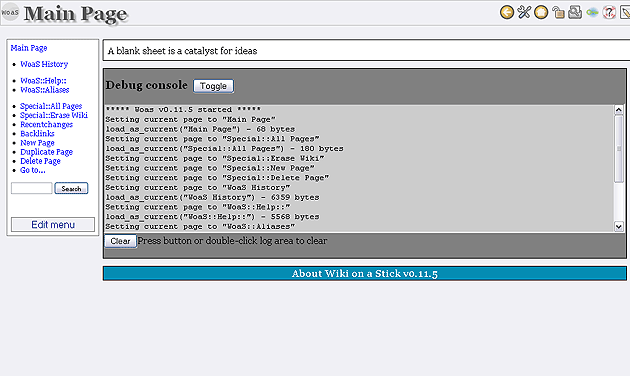Click the pencil edit page icon
The width and height of the screenshot is (630, 376).
[x=625, y=12]
